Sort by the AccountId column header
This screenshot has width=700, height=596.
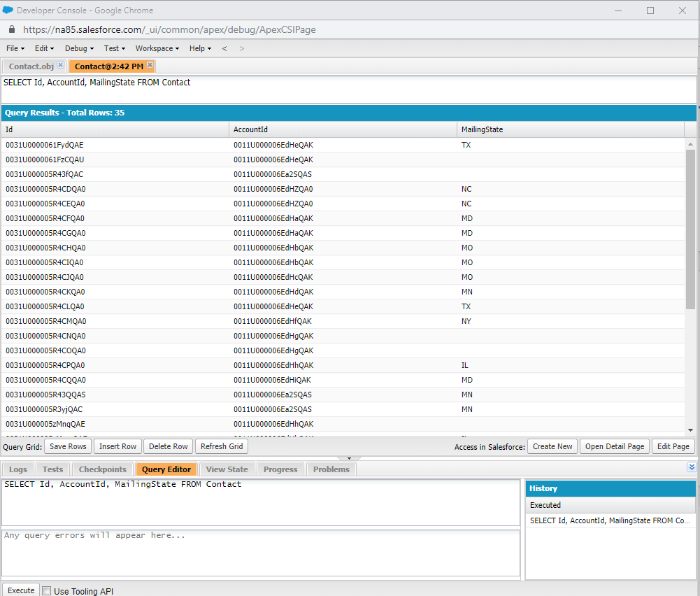(x=343, y=129)
